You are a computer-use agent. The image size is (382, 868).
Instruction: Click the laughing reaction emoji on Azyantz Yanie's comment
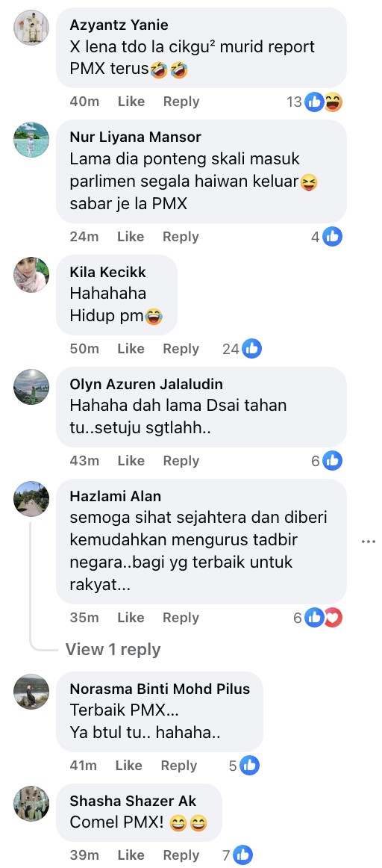tap(333, 102)
